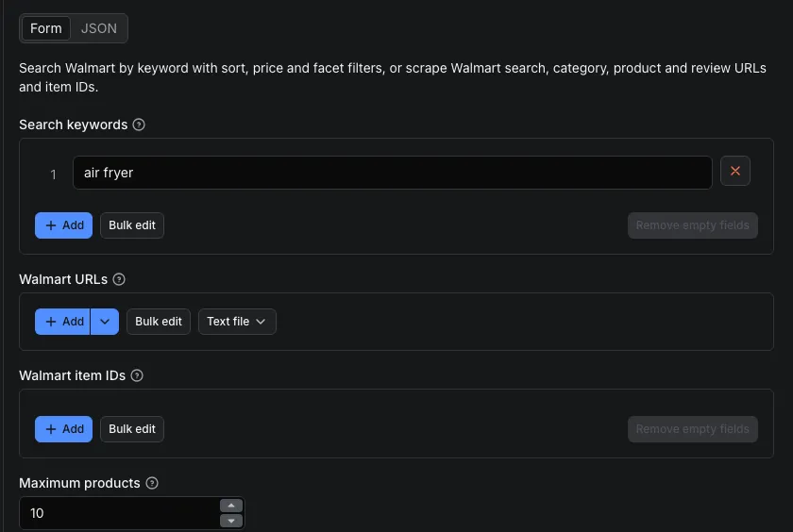Open help icon next to Search keywords
793x532 pixels.
(x=139, y=125)
